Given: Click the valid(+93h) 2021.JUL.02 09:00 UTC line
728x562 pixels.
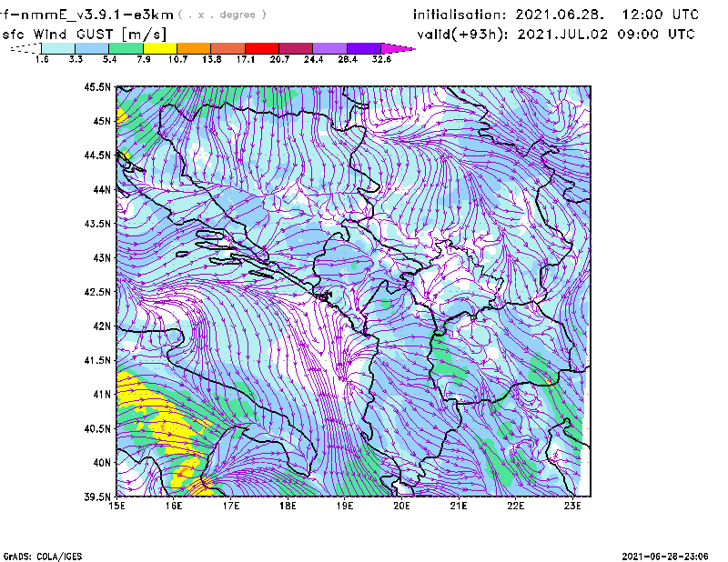Looking at the screenshot, I should click(x=556, y=35).
